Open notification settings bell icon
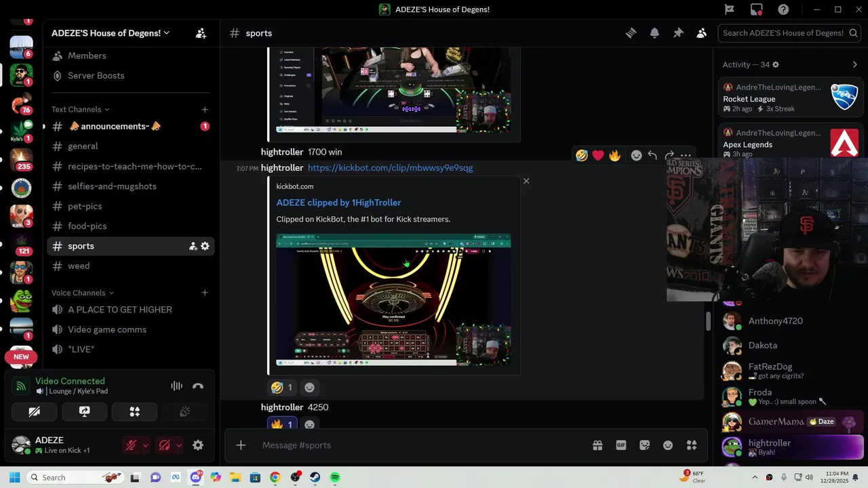Screen dimensions: 868x488 click(x=654, y=33)
